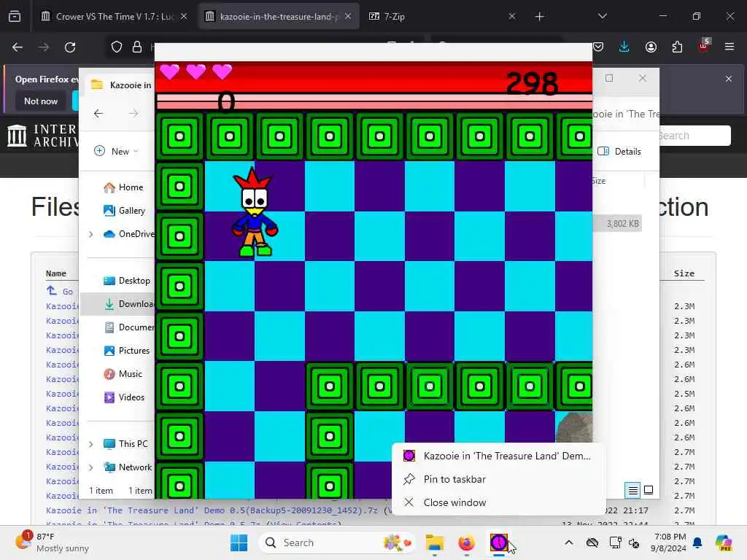Expand OneDrive in Explorer sidebar

(91, 234)
